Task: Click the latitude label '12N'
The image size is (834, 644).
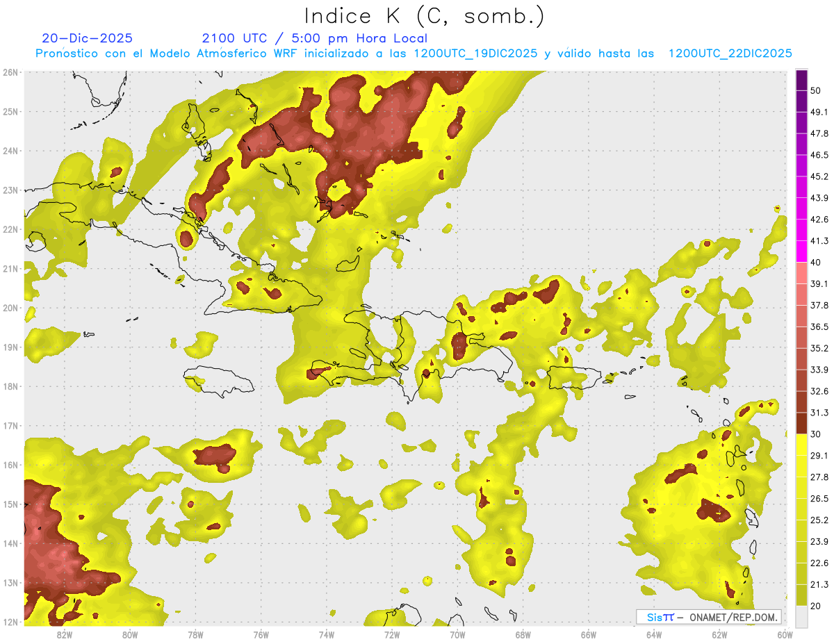Action: 10,622
